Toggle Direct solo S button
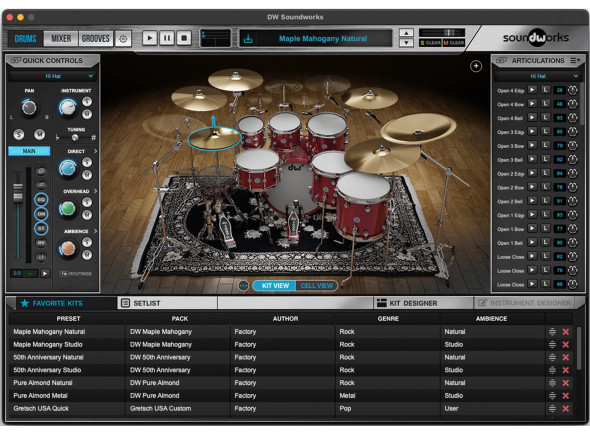Screen dimensions: 590x434 point(87,162)
